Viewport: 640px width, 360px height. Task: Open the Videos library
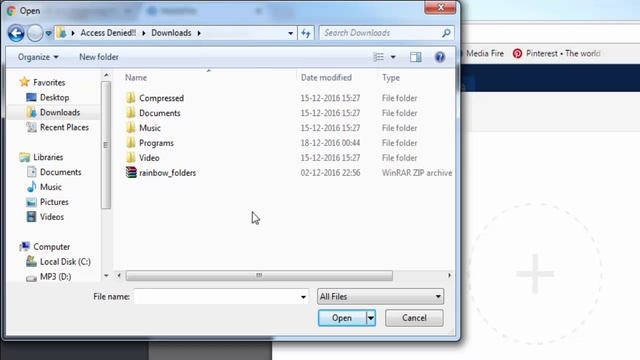click(52, 217)
